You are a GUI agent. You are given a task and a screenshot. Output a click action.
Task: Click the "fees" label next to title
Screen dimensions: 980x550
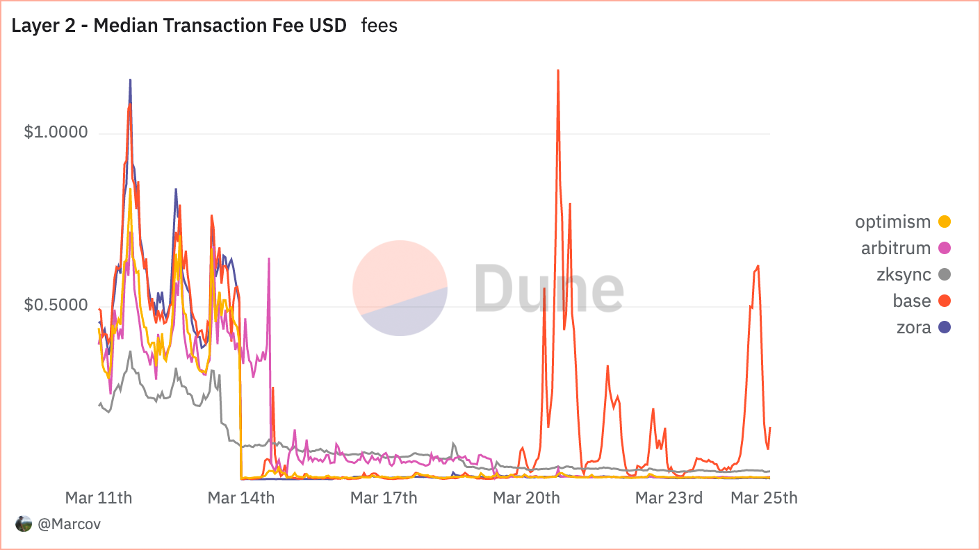pos(379,26)
